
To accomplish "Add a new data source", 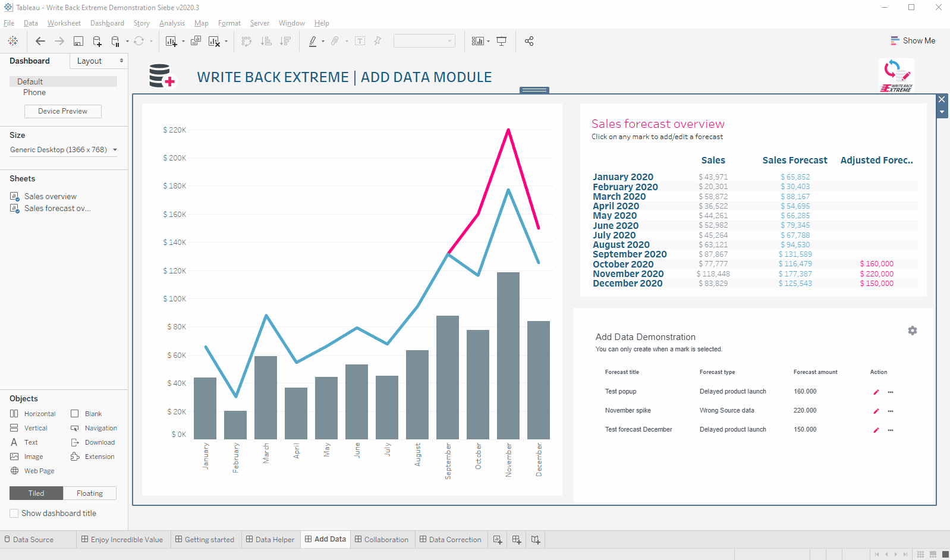I will 97,41.
